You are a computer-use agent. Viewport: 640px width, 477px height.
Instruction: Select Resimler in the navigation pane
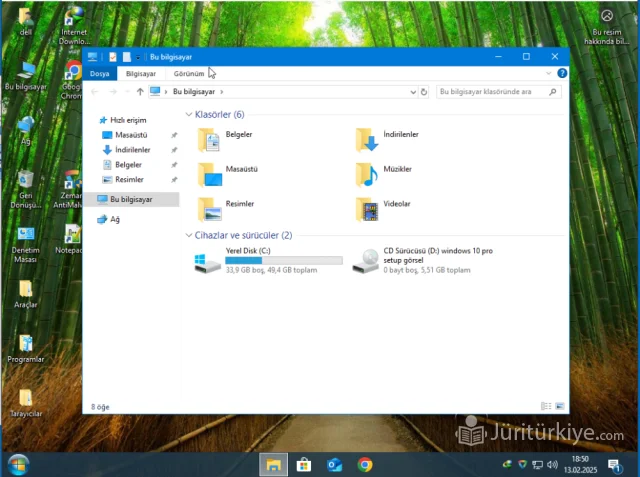[x=129, y=180]
